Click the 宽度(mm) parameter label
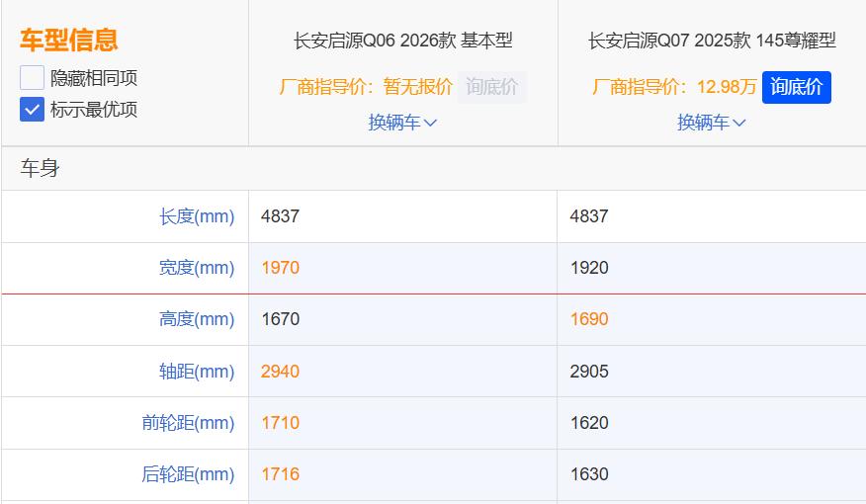866x504 pixels. pyautogui.click(x=197, y=268)
